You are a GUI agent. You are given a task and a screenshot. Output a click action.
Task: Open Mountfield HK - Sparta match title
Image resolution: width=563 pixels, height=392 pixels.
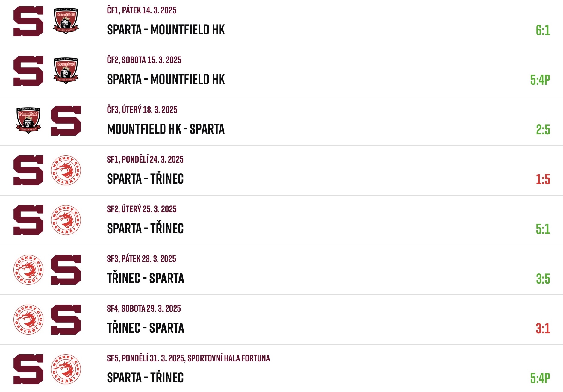pyautogui.click(x=166, y=129)
